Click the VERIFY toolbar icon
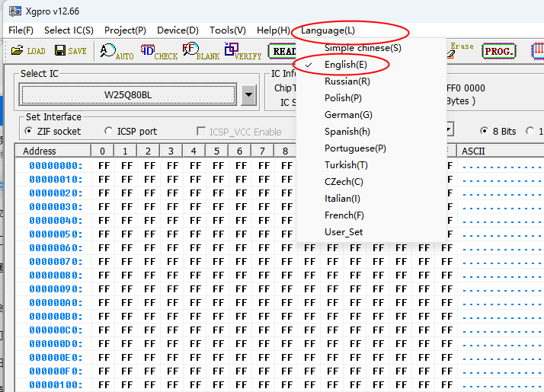The height and width of the screenshot is (392, 544). [x=242, y=52]
